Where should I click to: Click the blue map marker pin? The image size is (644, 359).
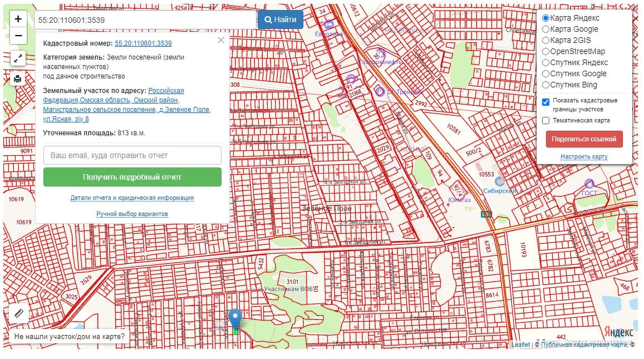tap(235, 319)
